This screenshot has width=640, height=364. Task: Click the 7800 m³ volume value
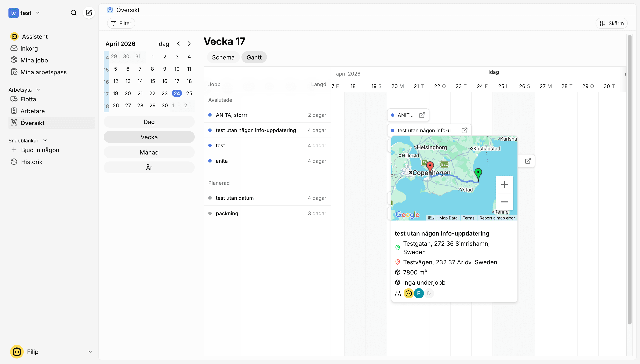tap(415, 272)
